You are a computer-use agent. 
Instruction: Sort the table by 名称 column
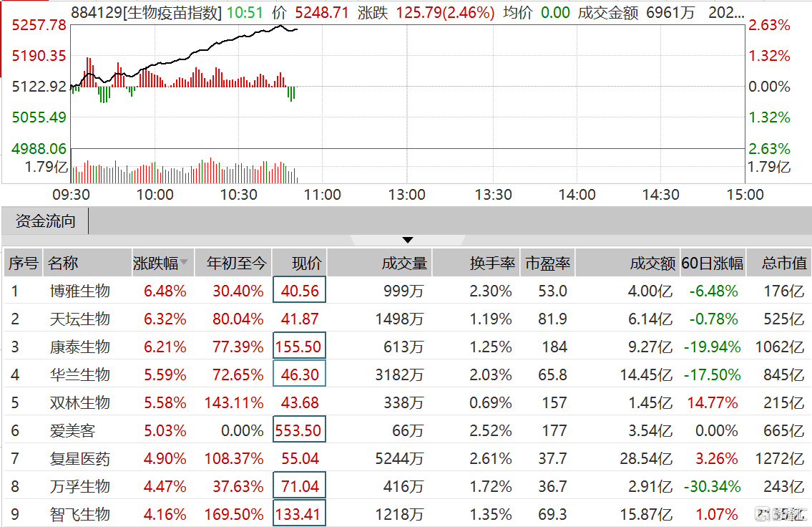tap(87, 263)
